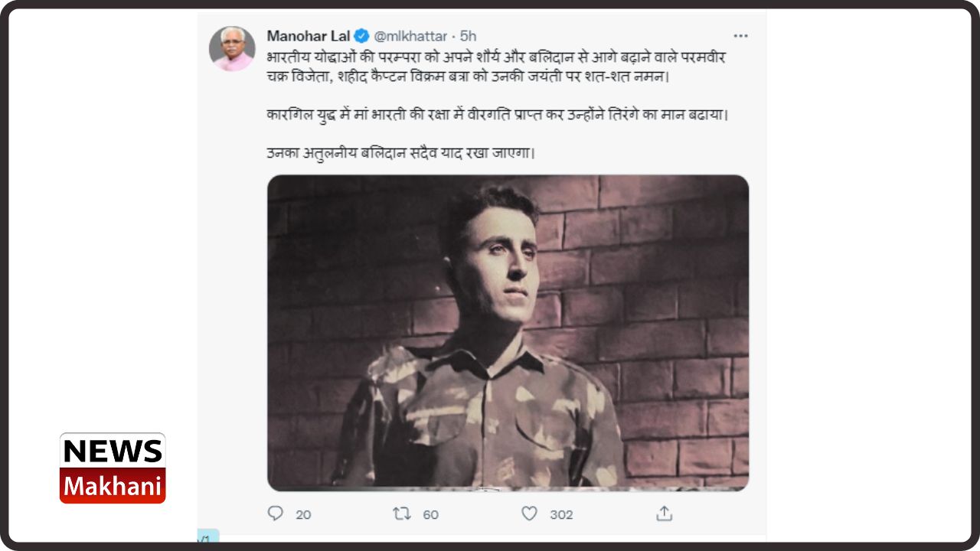980x551 pixels.
Task: Click the like count 302
Action: tap(561, 514)
